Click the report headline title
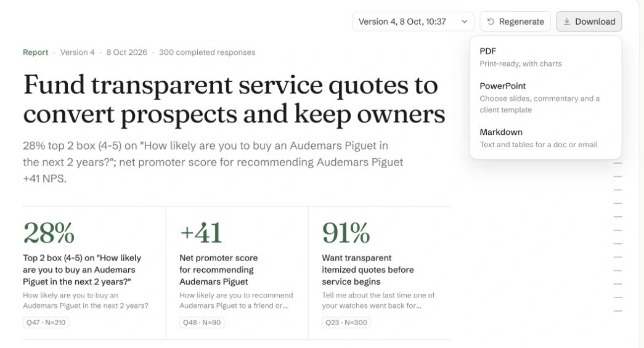This screenshot has width=644, height=348. coord(234,99)
